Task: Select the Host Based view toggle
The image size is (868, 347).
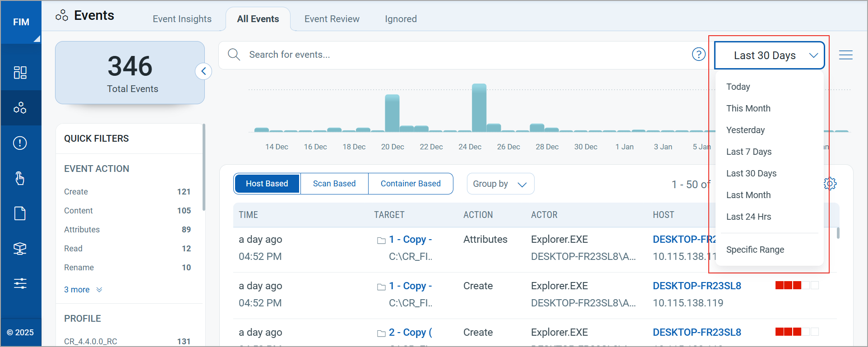Action: pos(267,184)
